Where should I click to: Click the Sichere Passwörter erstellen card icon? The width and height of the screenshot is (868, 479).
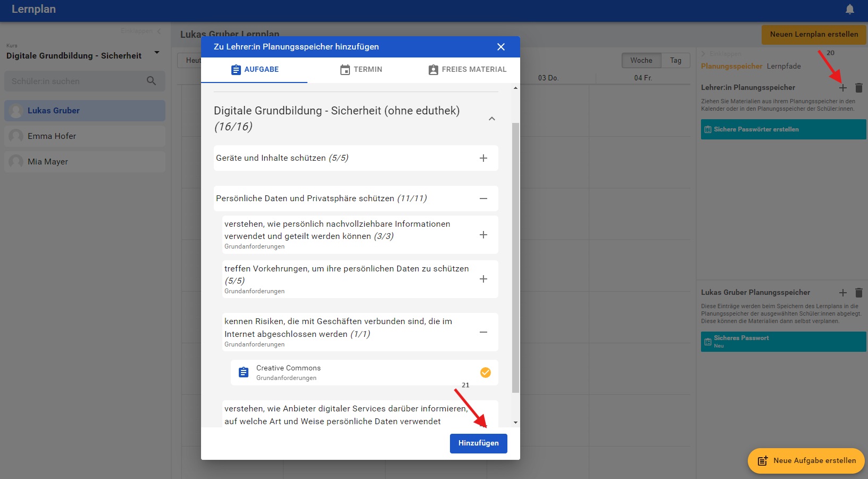708,129
